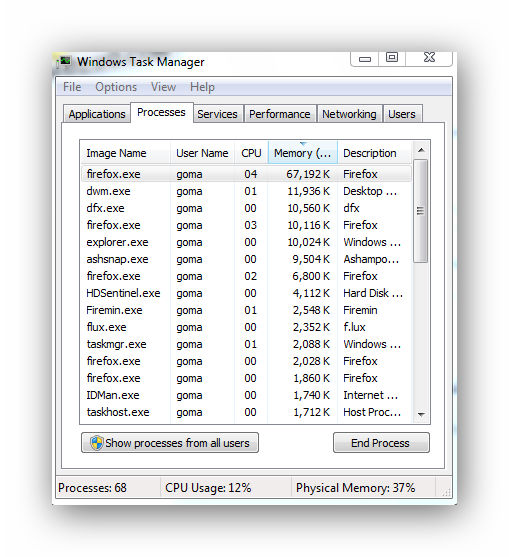
Task: Click the 10,560 K memory value
Action: pyautogui.click(x=308, y=208)
